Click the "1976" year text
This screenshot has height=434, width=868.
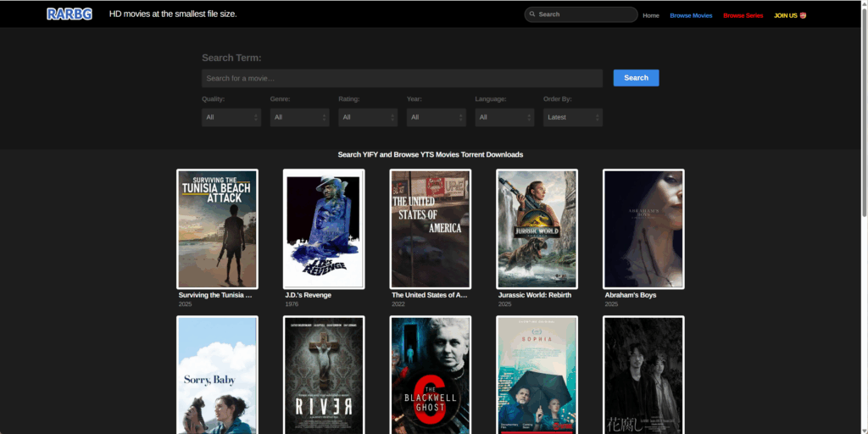(x=292, y=304)
